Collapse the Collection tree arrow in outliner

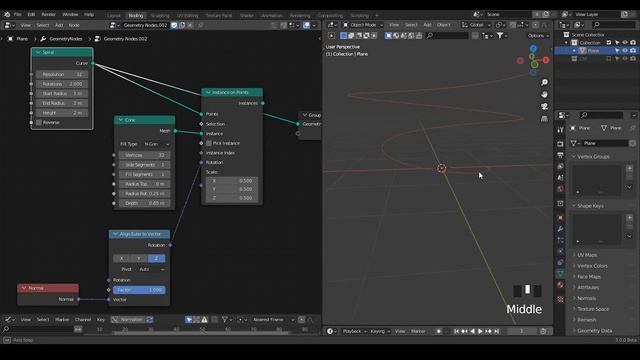566,42
